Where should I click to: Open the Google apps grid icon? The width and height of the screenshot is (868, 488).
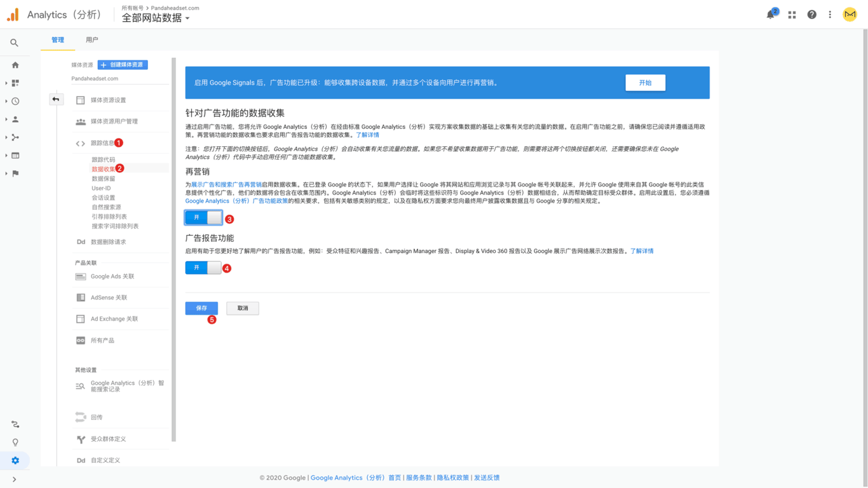[x=792, y=15]
